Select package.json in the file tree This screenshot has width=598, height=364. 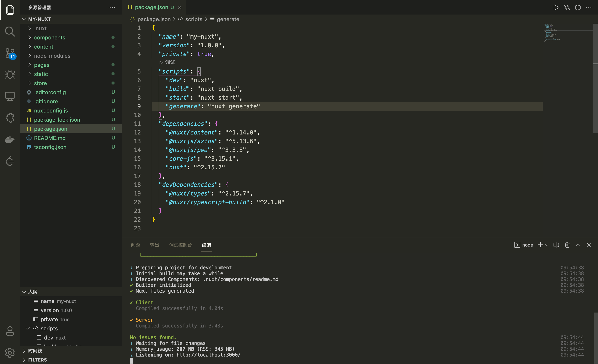pyautogui.click(x=71, y=129)
